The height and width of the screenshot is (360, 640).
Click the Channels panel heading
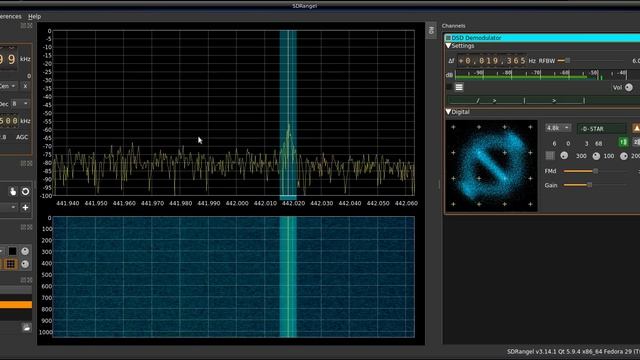click(453, 26)
